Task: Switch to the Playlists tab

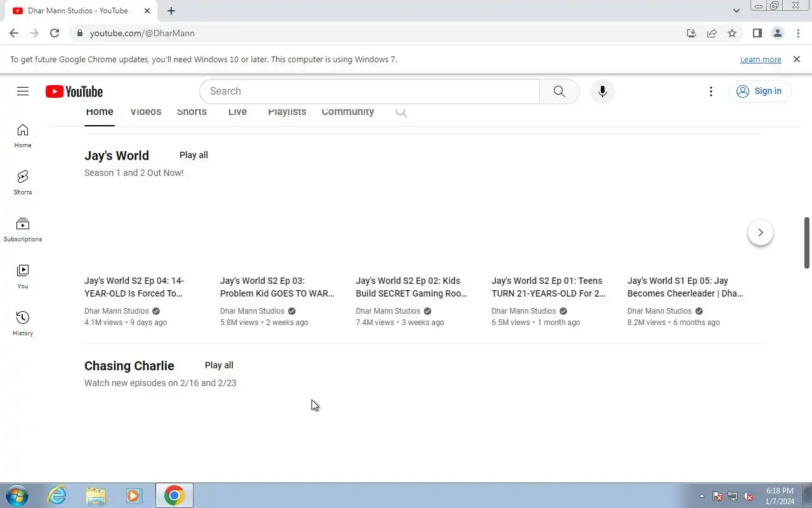Action: [x=287, y=112]
